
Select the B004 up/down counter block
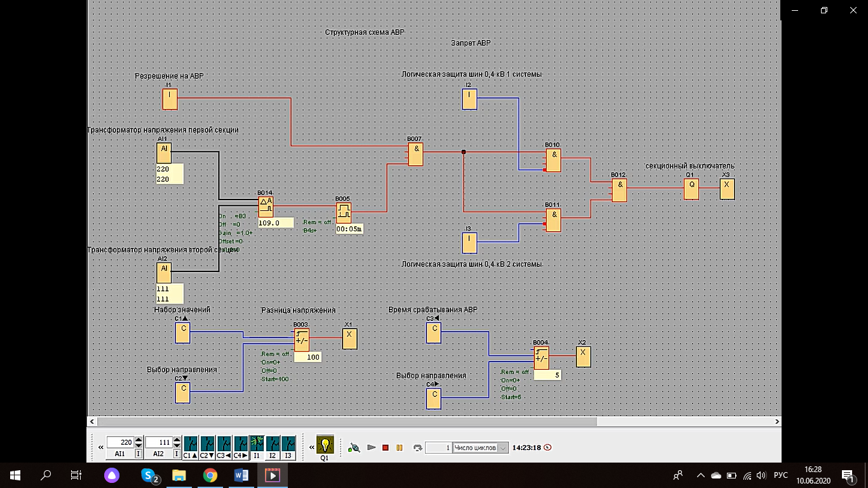[541, 358]
